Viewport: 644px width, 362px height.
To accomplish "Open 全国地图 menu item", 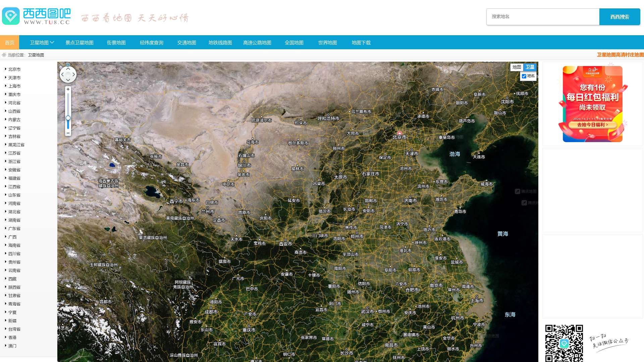I will point(294,43).
